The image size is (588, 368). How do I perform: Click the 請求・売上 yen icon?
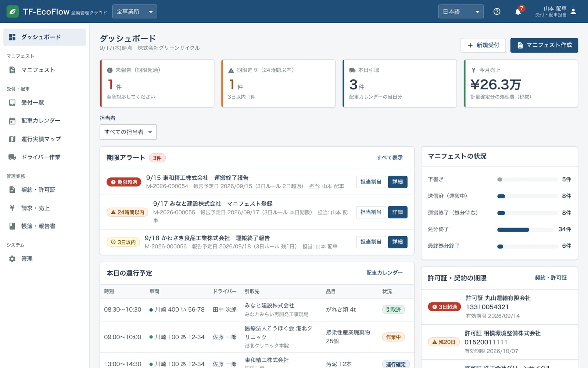(12, 208)
